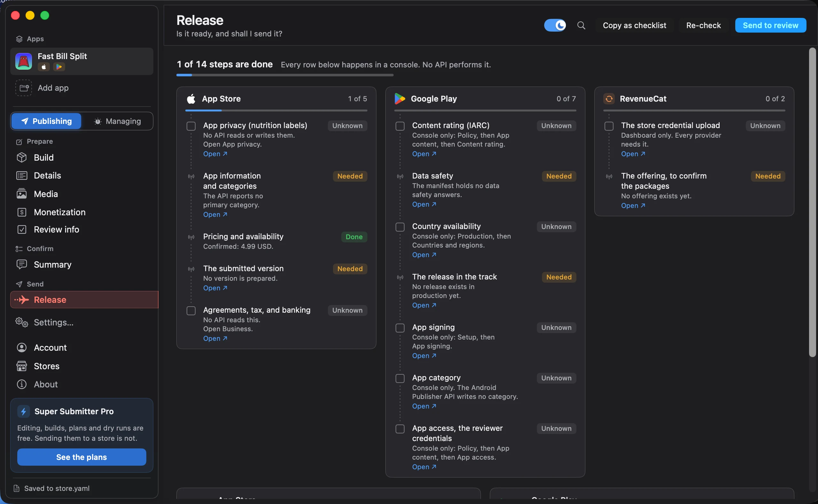The height and width of the screenshot is (504, 818).
Task: Toggle the dark mode switch
Action: [x=555, y=25]
